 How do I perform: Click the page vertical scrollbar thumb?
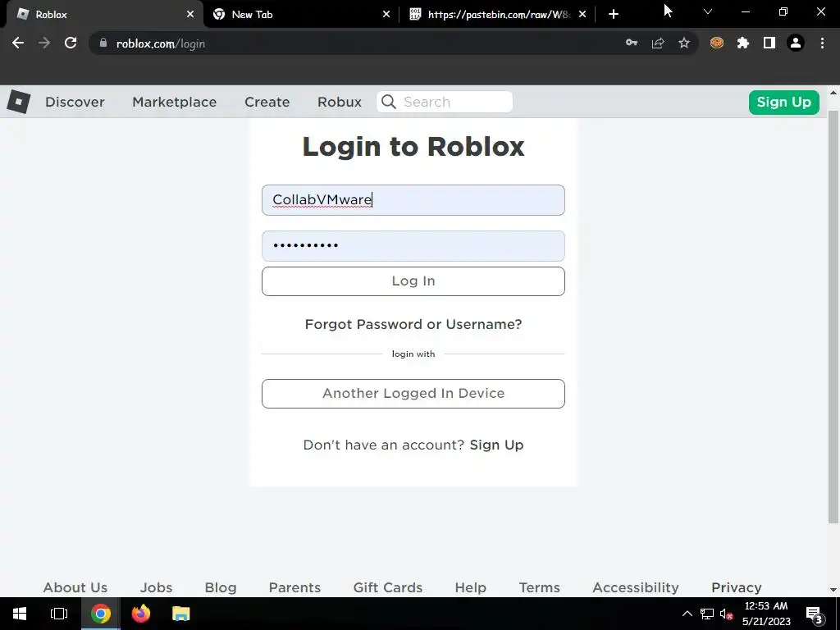(833, 316)
